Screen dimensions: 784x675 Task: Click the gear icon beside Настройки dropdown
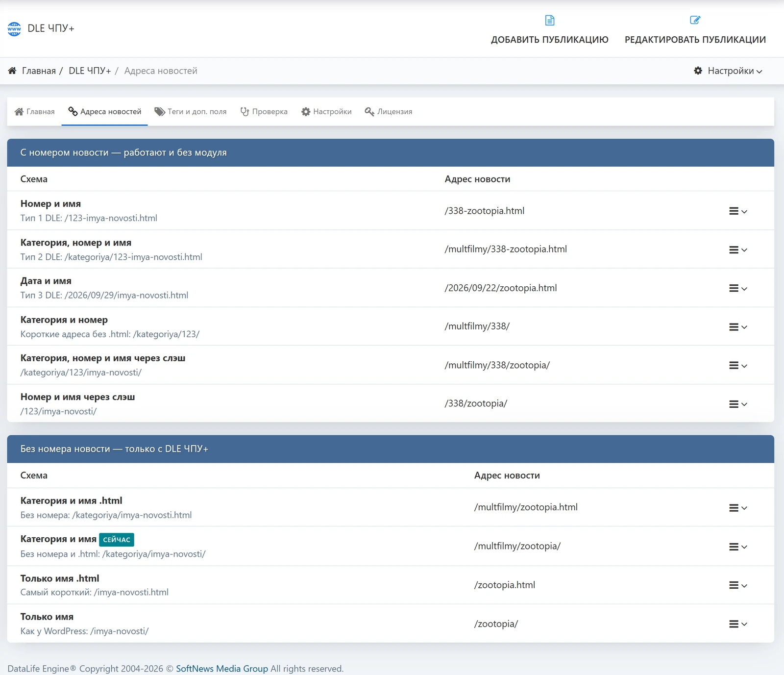point(698,71)
